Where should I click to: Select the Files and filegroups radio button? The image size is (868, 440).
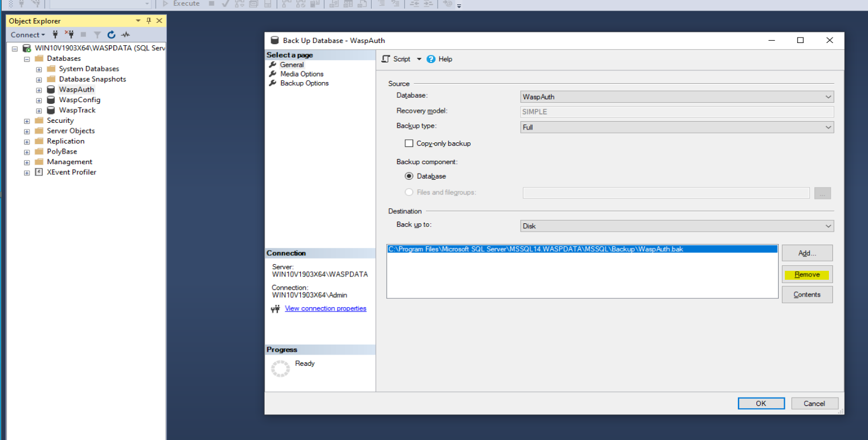point(409,192)
